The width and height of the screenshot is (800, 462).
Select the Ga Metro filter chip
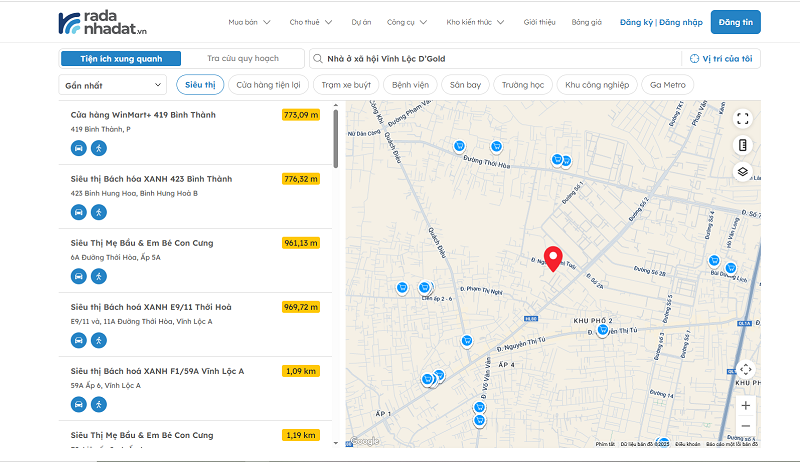pyautogui.click(x=668, y=85)
